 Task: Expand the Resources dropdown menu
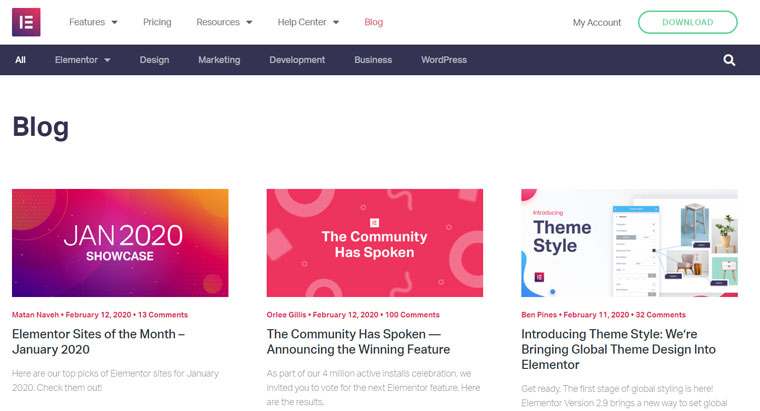(x=224, y=22)
